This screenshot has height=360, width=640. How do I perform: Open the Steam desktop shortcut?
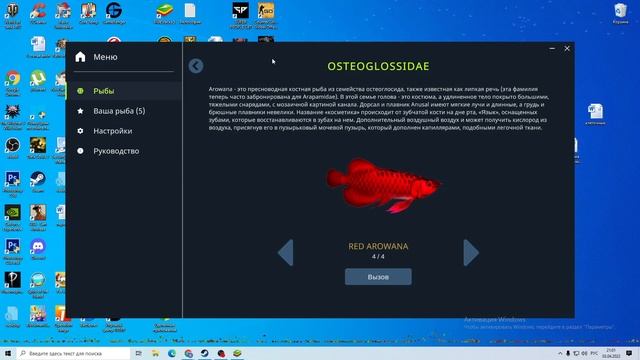tap(38, 182)
